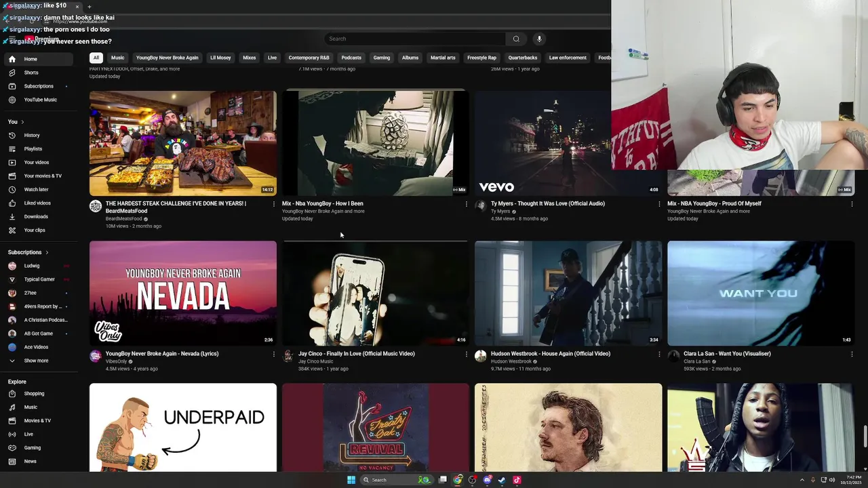
Task: Open the Windows Start menu
Action: 351,480
